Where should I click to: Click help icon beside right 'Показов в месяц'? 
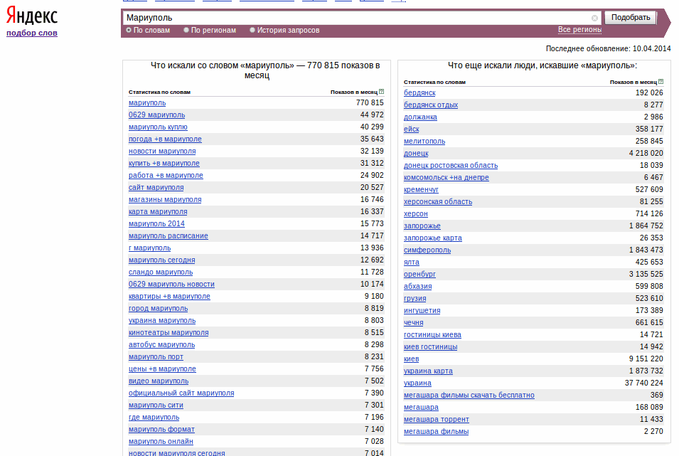click(661, 81)
